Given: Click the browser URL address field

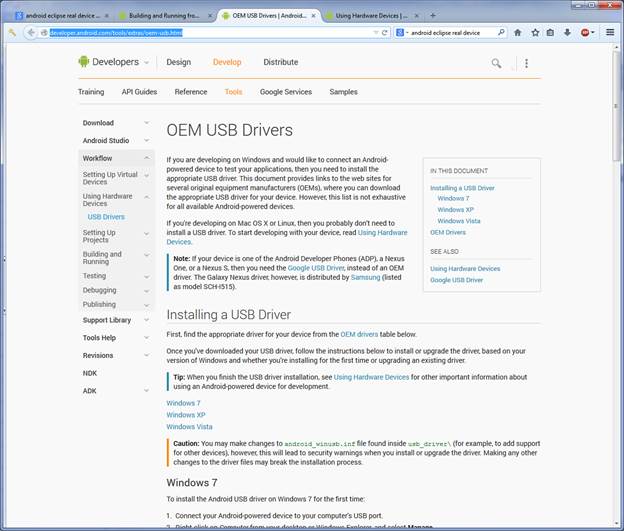Looking at the screenshot, I should click(211, 33).
